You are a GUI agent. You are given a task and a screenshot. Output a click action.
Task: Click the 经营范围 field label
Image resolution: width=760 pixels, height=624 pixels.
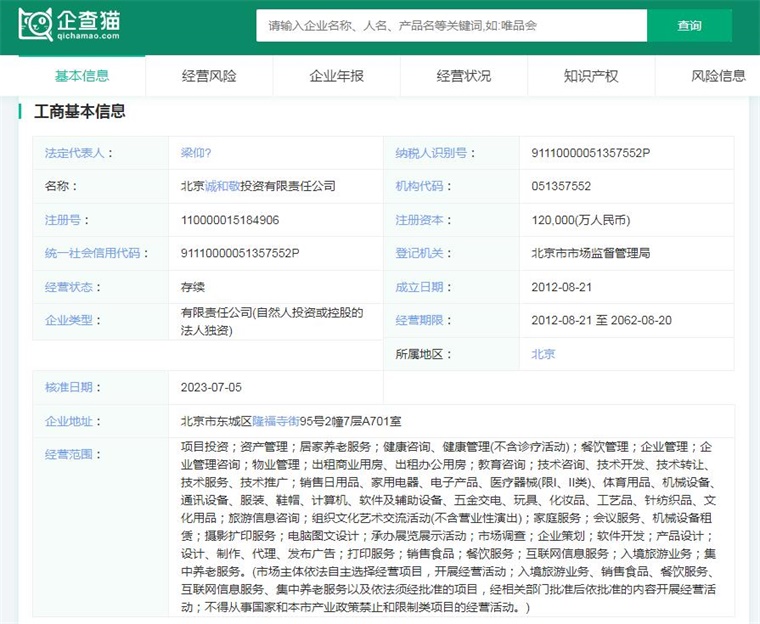tap(73, 454)
